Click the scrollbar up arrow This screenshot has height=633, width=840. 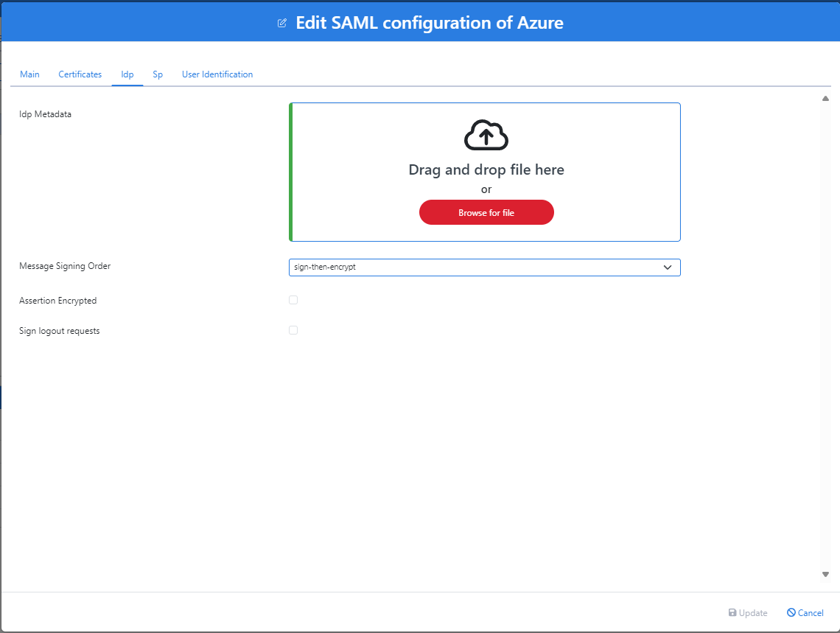825,97
